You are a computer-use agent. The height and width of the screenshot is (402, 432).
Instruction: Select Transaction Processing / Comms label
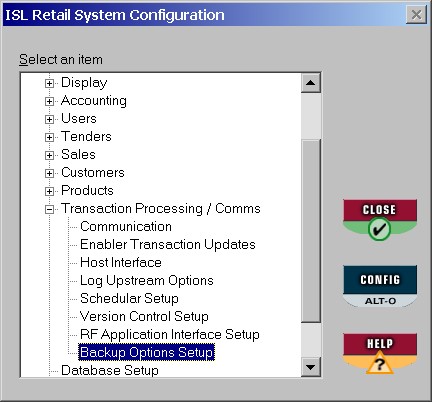[161, 209]
